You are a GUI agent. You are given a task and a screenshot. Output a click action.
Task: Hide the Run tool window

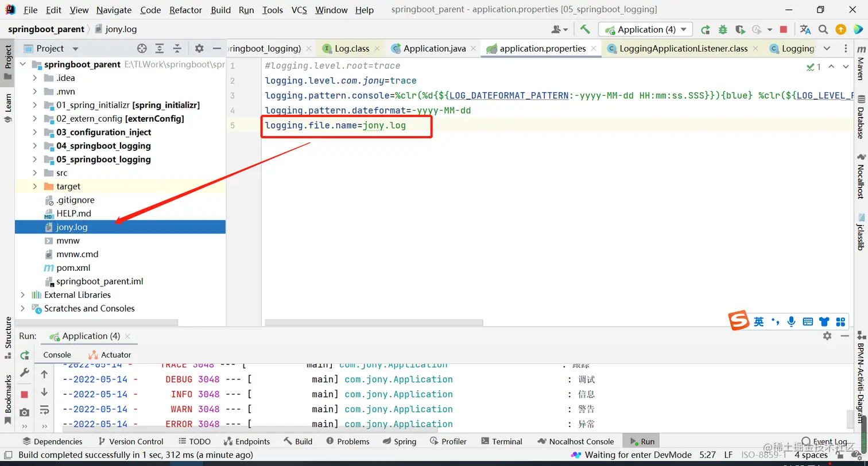(844, 336)
